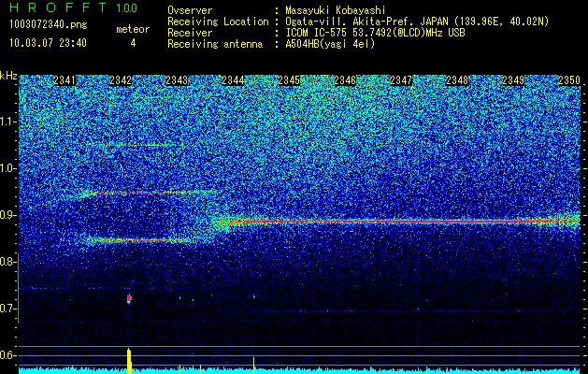Click the date stamp 10.03.07 23:40
Image resolution: width=588 pixels, height=374 pixels.
(x=48, y=43)
